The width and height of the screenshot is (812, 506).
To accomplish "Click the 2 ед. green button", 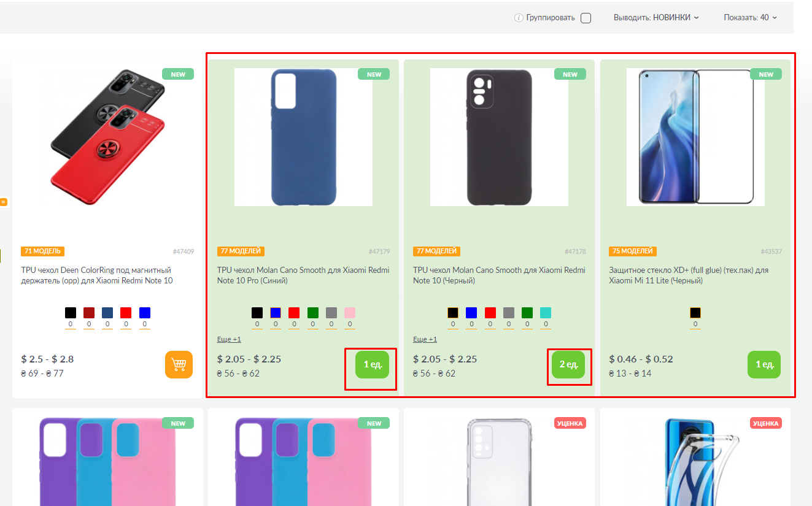I will point(568,365).
